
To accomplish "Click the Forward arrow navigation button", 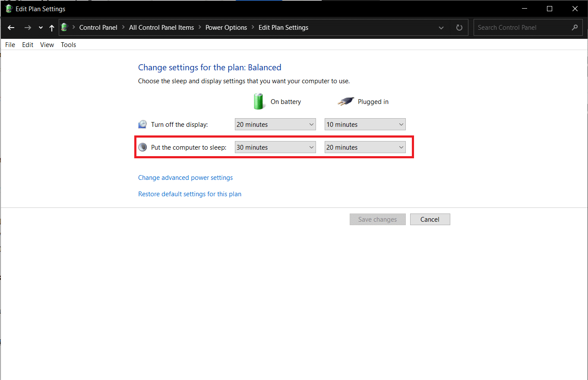I will (28, 28).
